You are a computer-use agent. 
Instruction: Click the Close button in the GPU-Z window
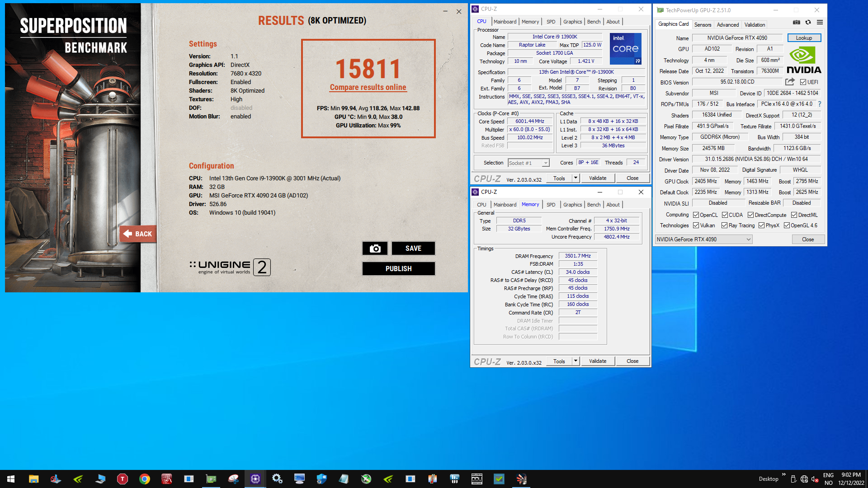coord(808,239)
